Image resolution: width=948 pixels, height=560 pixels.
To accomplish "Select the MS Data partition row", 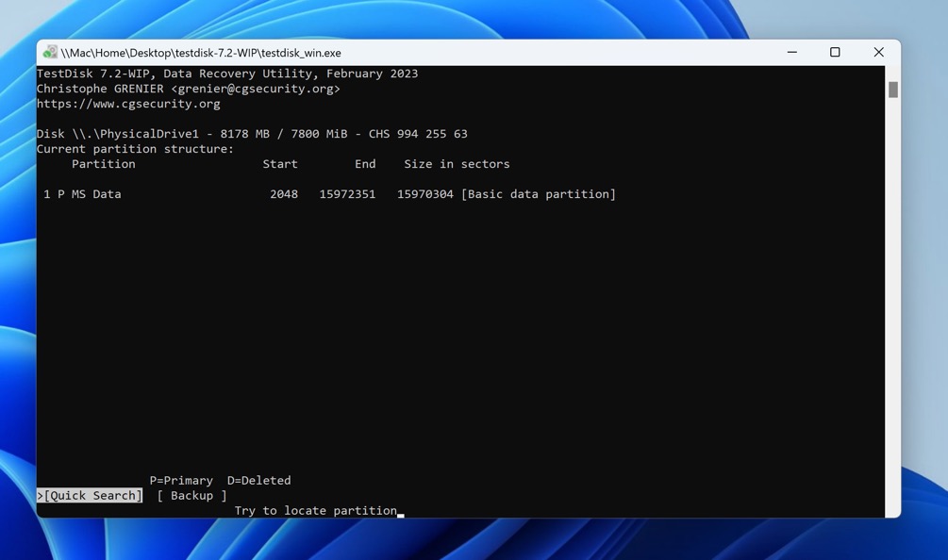I will pos(329,194).
